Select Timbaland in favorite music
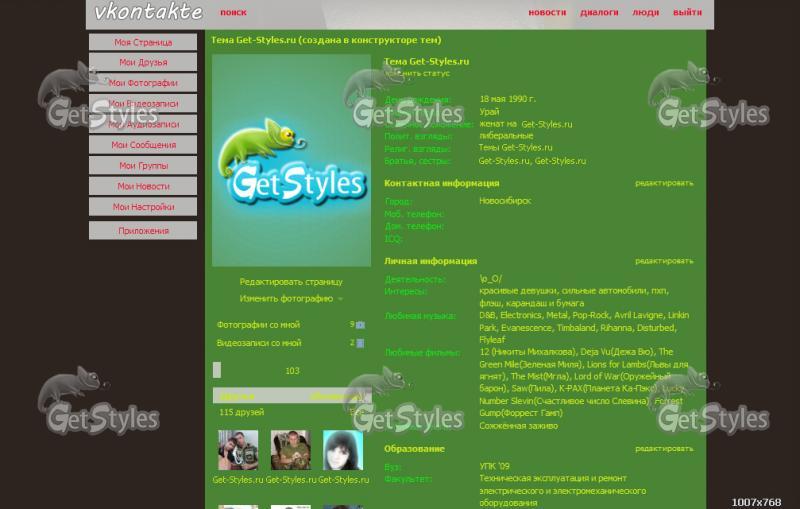 [576, 328]
